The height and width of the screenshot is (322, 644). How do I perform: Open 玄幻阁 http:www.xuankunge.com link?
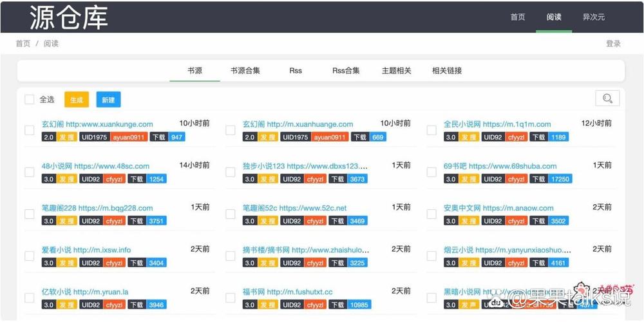tap(97, 124)
